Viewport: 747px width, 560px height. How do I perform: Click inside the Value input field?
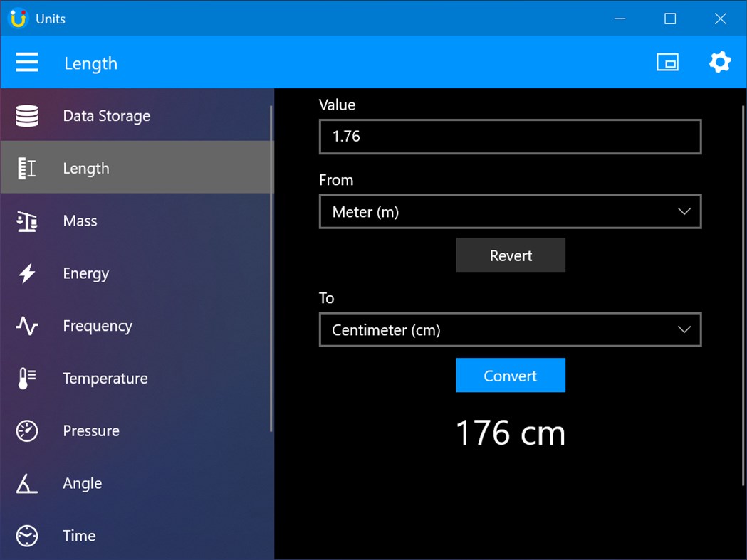point(510,137)
